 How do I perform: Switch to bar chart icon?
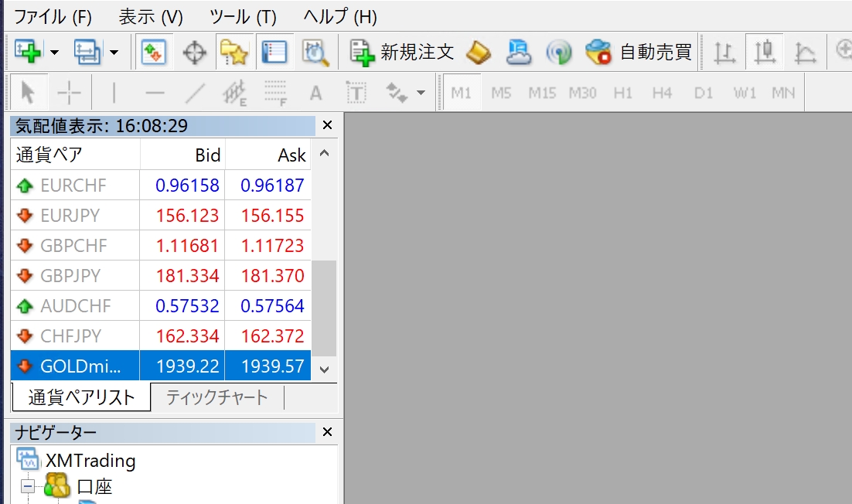(x=724, y=53)
